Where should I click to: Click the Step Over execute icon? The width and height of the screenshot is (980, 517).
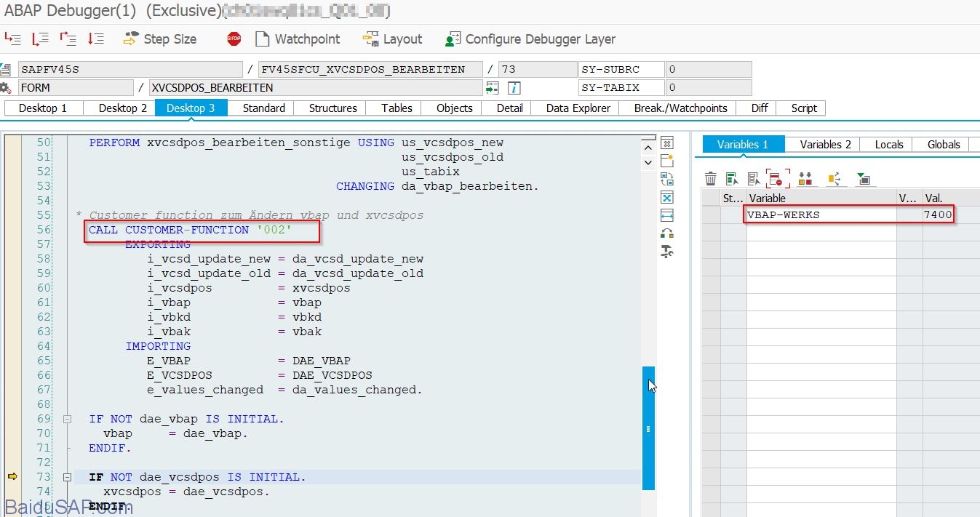(x=40, y=39)
